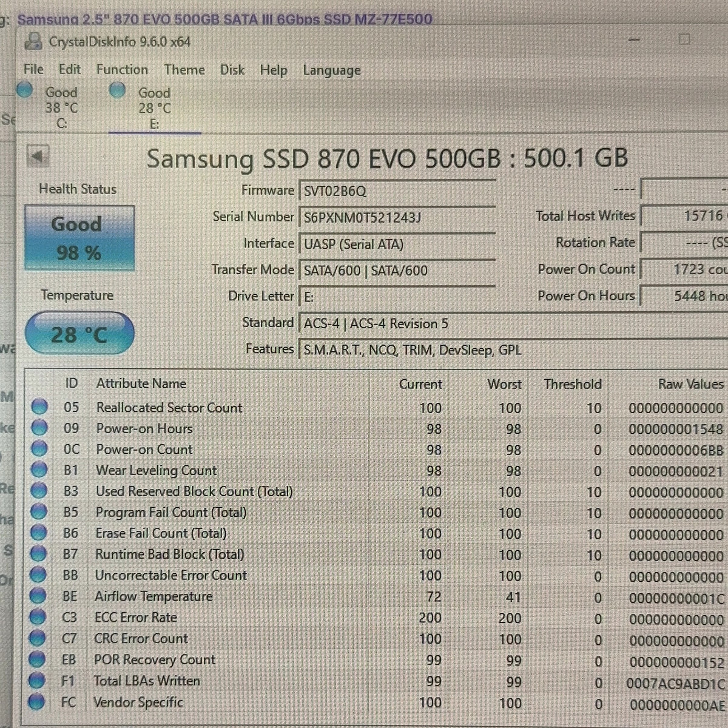Click the status dot for Reallocated Sector Count
This screenshot has height=728, width=728.
(x=39, y=407)
